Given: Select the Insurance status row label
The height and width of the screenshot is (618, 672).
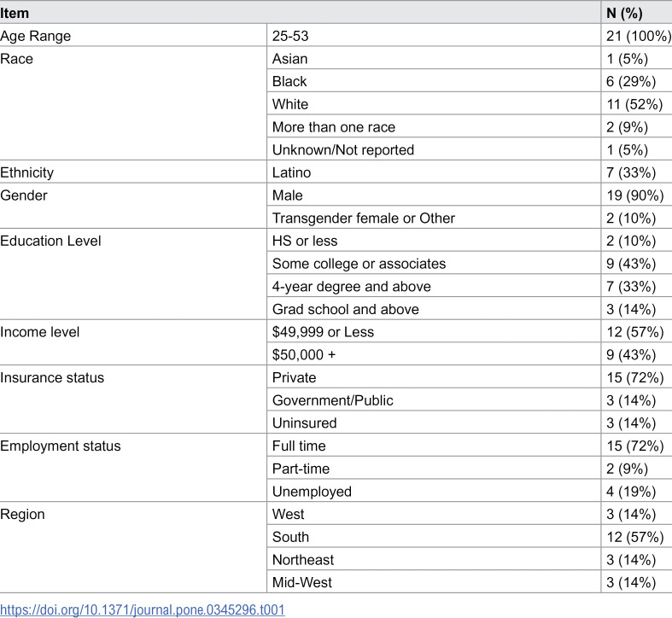Looking at the screenshot, I should [x=52, y=377].
